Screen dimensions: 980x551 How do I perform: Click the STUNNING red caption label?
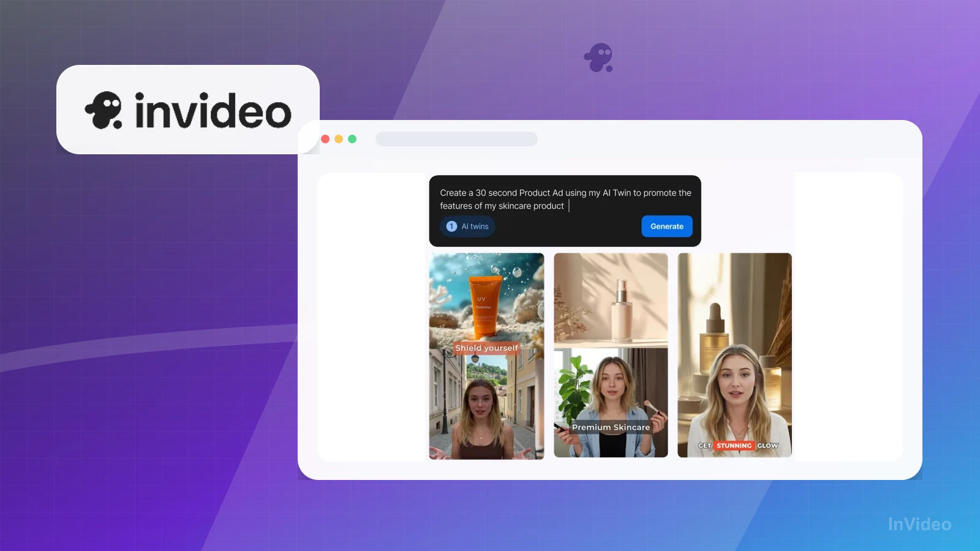pos(734,446)
